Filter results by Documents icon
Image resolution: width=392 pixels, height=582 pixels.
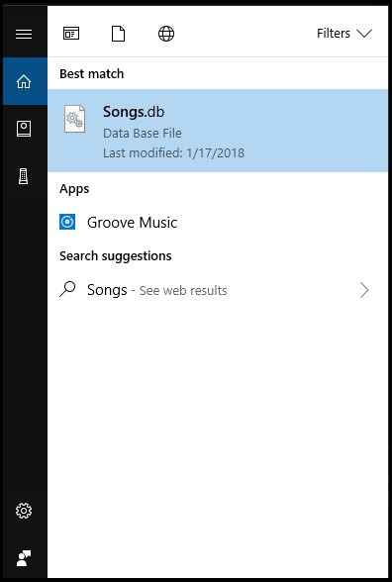(119, 34)
